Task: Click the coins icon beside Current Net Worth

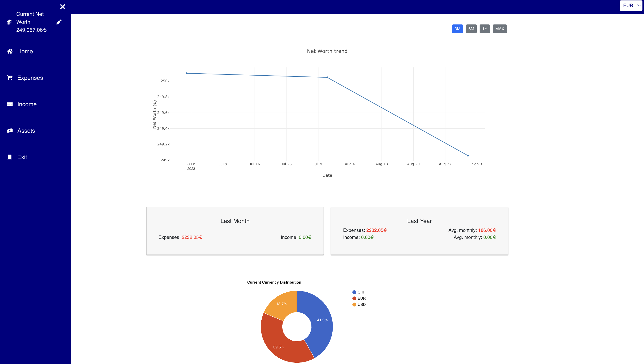Action: (x=9, y=22)
